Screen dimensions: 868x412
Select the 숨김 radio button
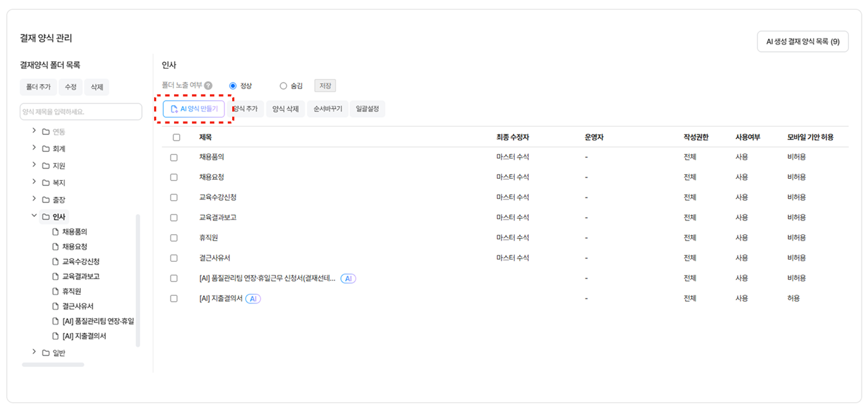(x=283, y=86)
